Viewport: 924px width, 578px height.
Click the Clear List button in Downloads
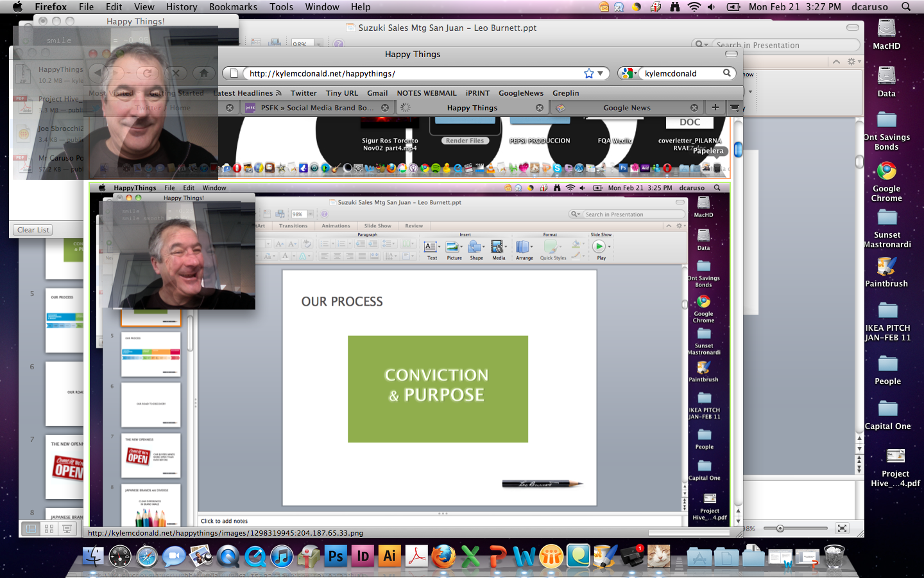[x=33, y=230]
